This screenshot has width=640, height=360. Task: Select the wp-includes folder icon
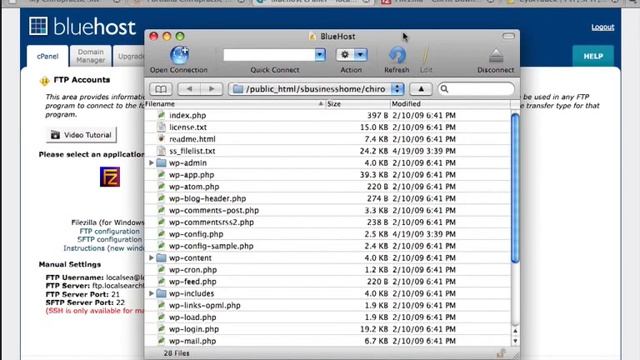pos(162,293)
